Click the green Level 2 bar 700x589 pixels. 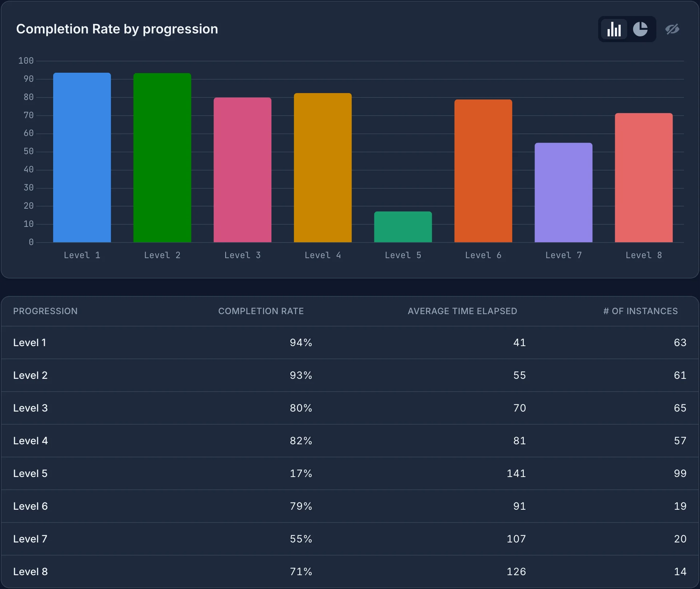pos(162,158)
